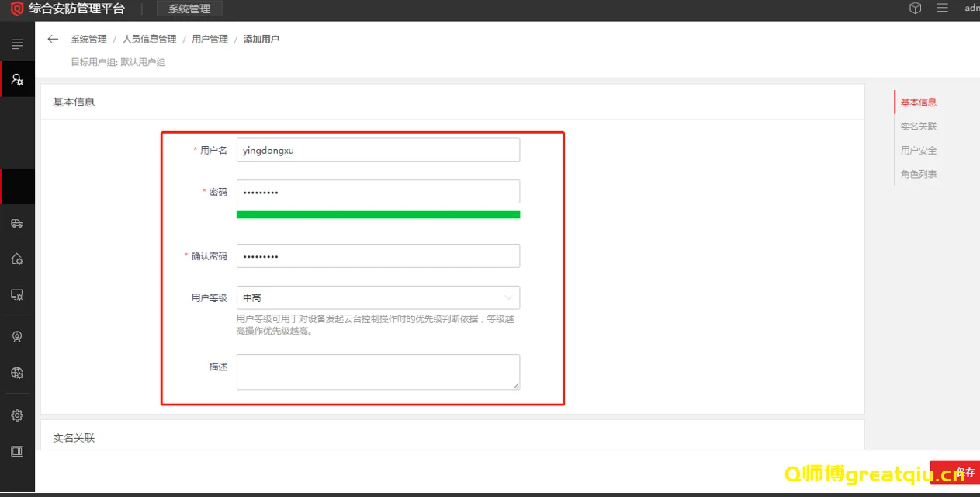
Task: Jump to 用户安全 section in right nav
Action: tap(919, 151)
